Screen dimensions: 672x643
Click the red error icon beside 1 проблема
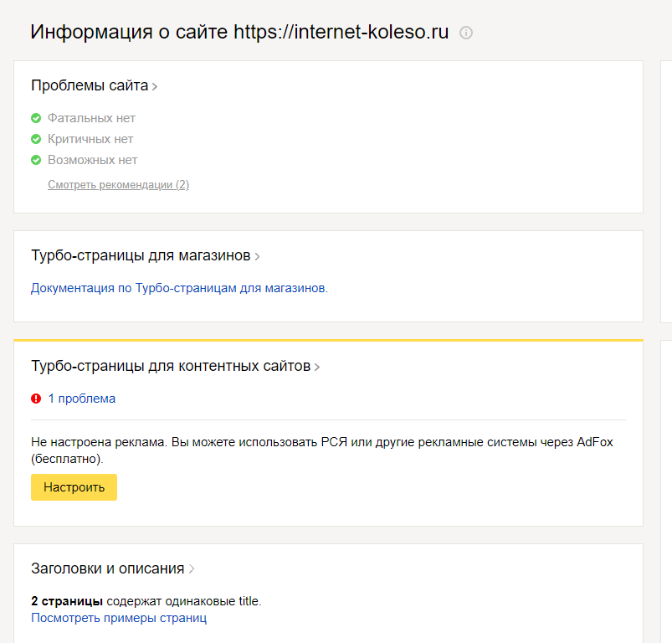(x=36, y=399)
